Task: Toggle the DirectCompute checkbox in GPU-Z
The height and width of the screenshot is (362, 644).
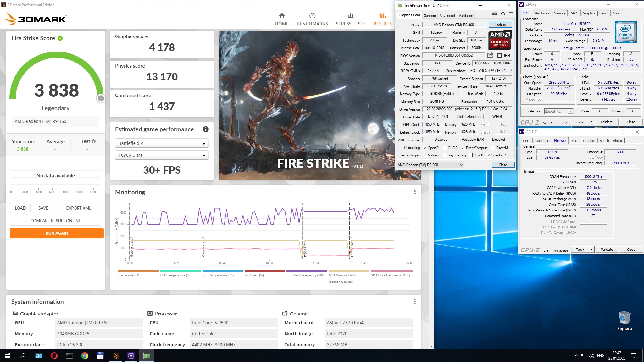Action: pyautogui.click(x=463, y=148)
